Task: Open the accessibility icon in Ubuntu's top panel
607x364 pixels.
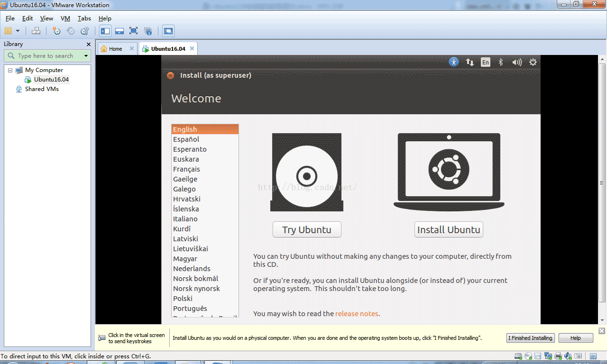Action: [454, 62]
